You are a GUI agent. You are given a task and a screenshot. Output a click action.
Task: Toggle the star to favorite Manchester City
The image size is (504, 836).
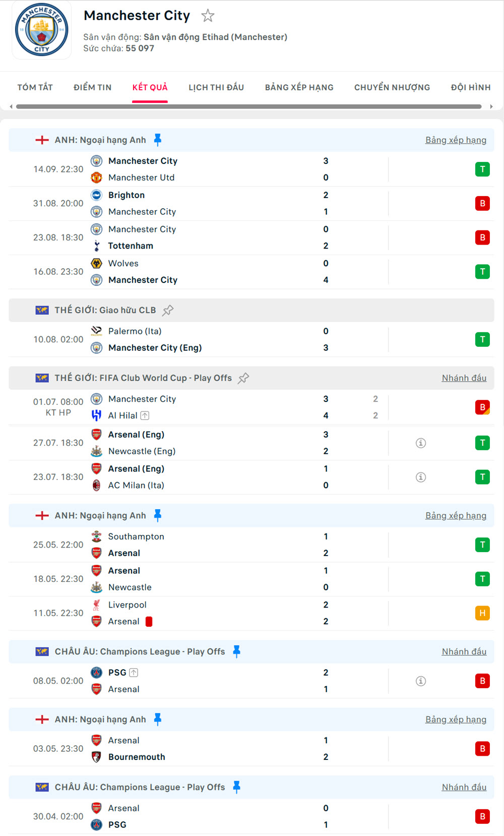[x=208, y=16]
